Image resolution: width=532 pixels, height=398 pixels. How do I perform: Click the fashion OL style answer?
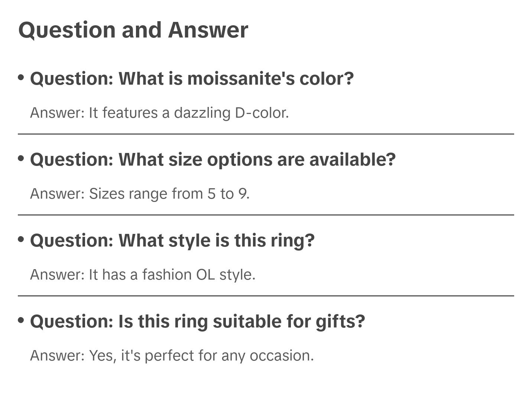(143, 275)
